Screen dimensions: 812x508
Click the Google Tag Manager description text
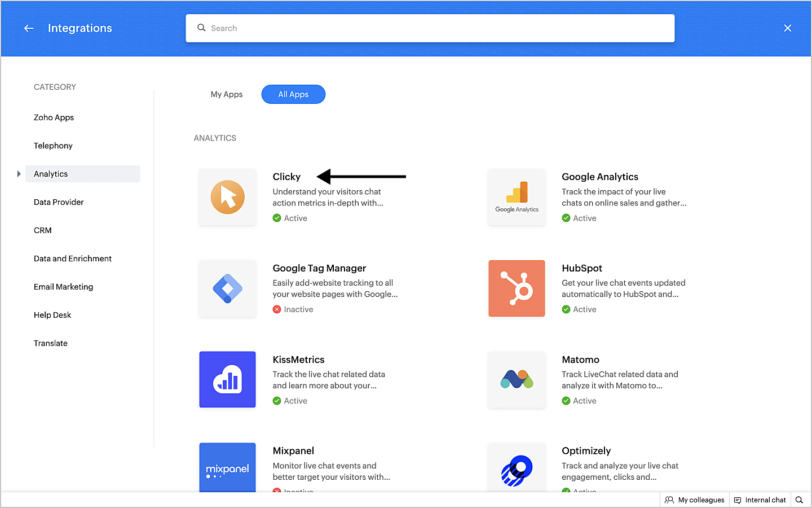335,288
